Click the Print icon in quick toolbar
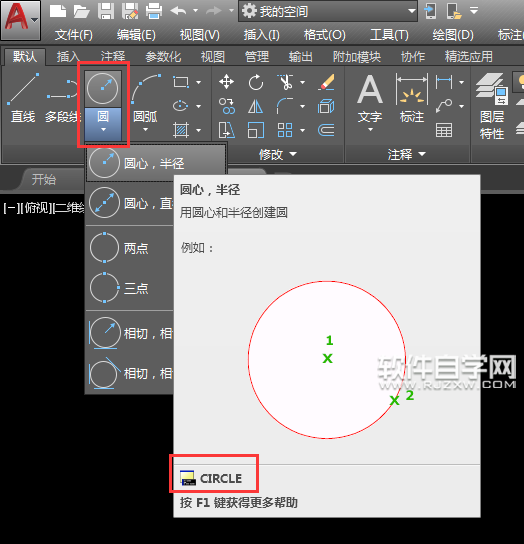This screenshot has height=544, width=524. pyautogui.click(x=154, y=11)
